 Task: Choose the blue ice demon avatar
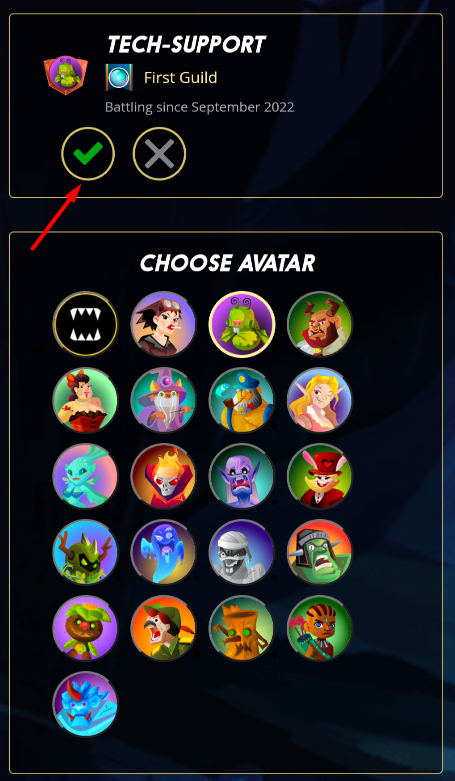click(85, 704)
